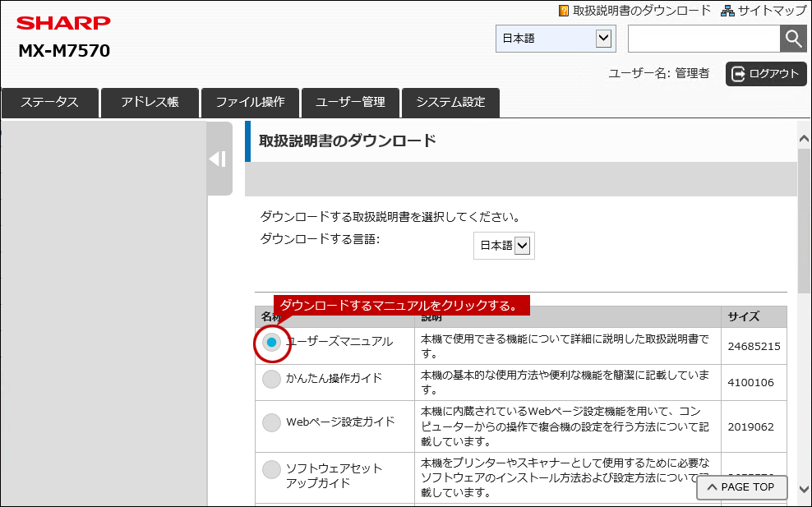Screen dimensions: 812x507
Task: Open the アドレス帳 tab
Action: tap(150, 103)
